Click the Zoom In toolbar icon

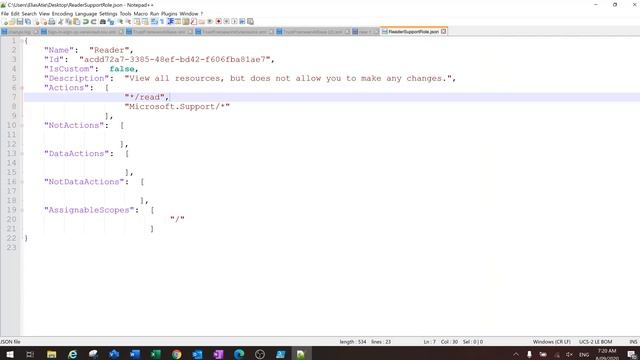tap(121, 22)
